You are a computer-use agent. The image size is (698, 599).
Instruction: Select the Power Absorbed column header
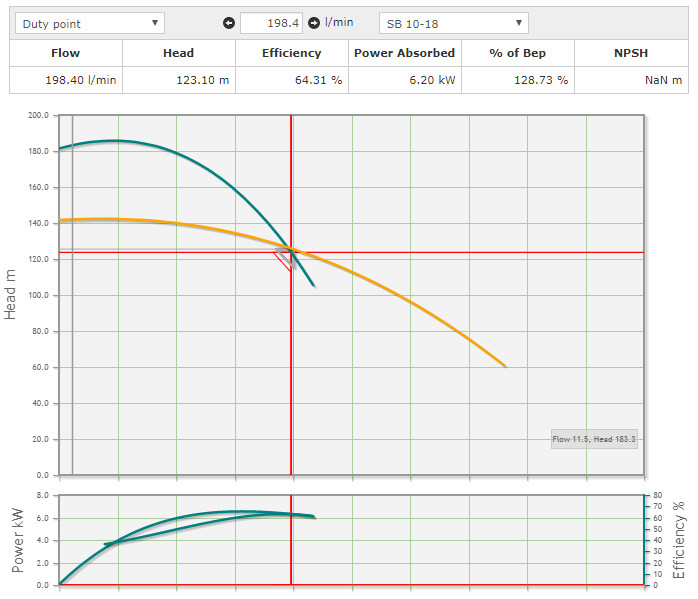click(407, 53)
